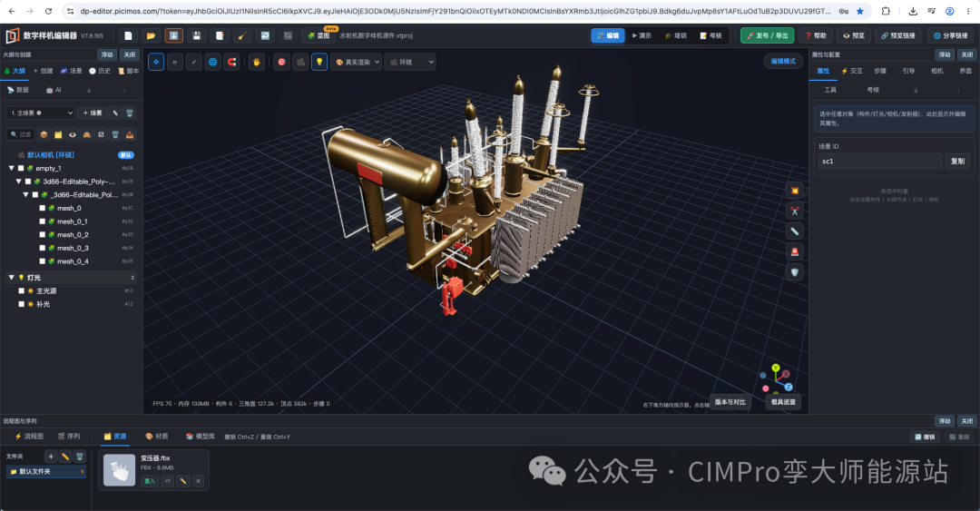
Task: Collapse the 3d66-Editable_Poly tree node
Action: point(19,182)
